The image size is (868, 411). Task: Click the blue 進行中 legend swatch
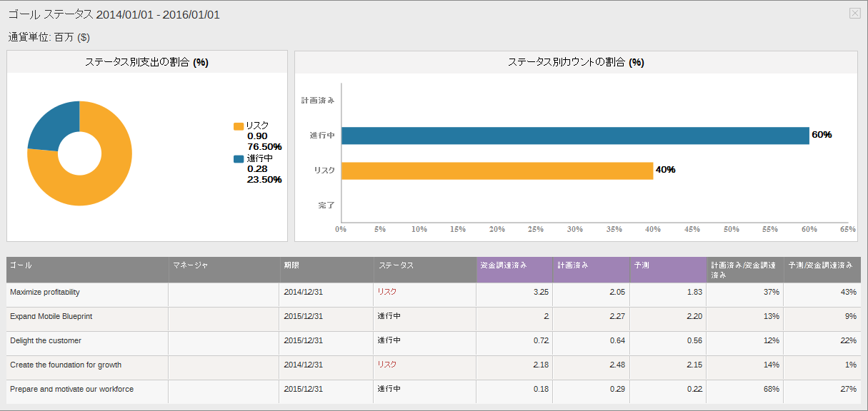tap(239, 159)
